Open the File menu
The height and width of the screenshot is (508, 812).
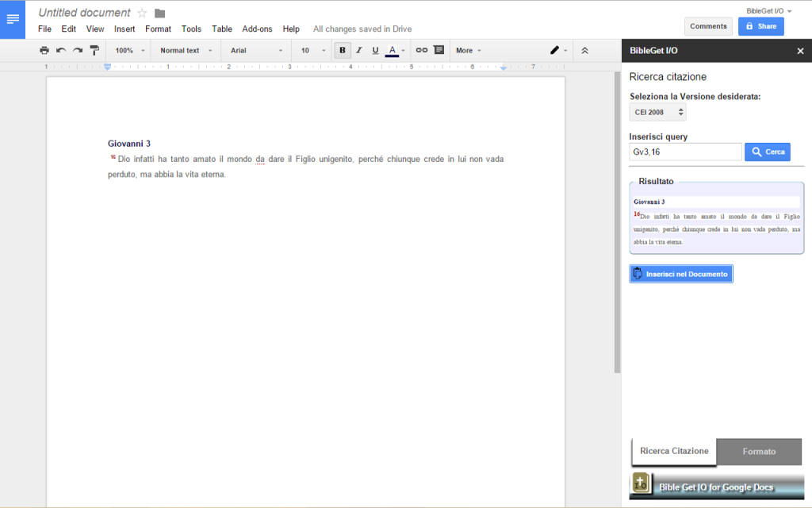tap(44, 29)
